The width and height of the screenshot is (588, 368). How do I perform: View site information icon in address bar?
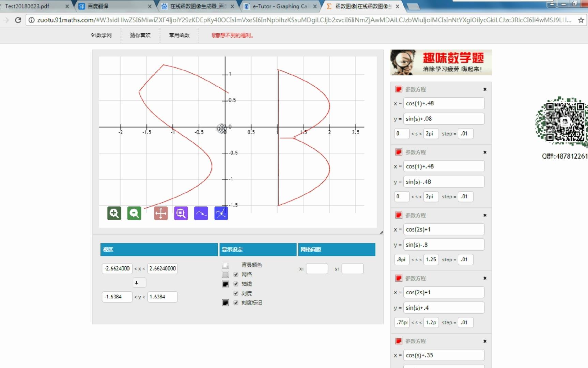pos(31,20)
